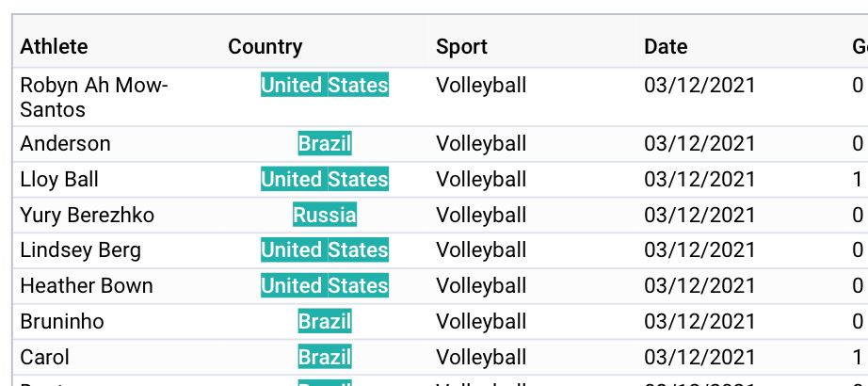Viewport: 868px width, 386px height.
Task: Select the Robyn Ah Mow-Santos athlete cell
Action: (x=116, y=97)
